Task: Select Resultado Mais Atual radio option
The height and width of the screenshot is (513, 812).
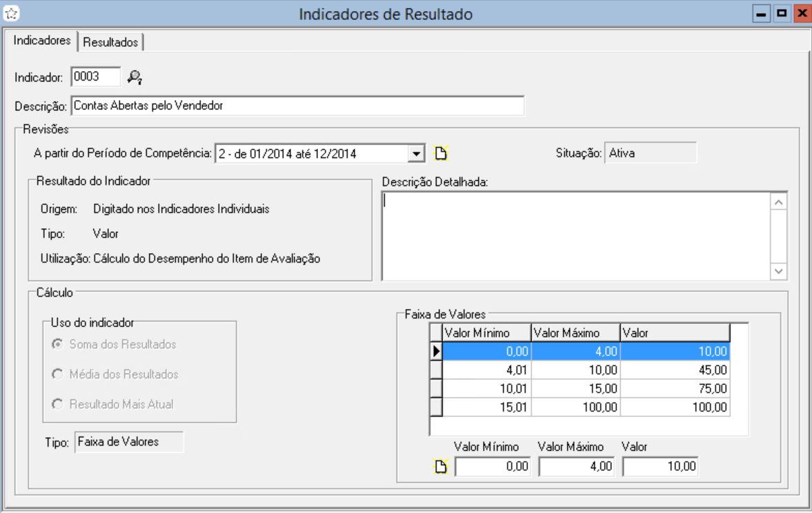Action: click(x=58, y=405)
